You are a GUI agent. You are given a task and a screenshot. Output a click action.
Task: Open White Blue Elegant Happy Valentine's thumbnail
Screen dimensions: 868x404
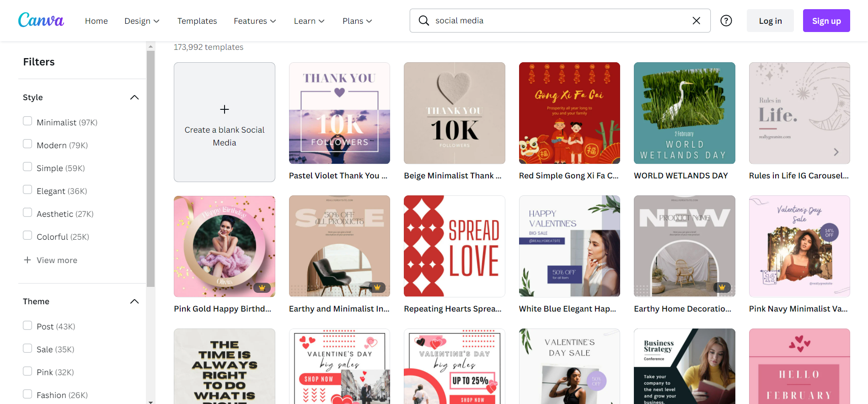coord(569,246)
